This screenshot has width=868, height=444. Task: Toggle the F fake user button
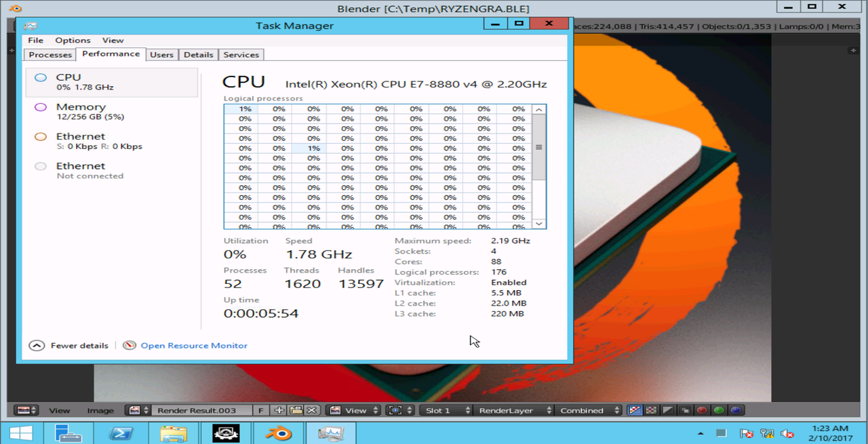tap(261, 410)
